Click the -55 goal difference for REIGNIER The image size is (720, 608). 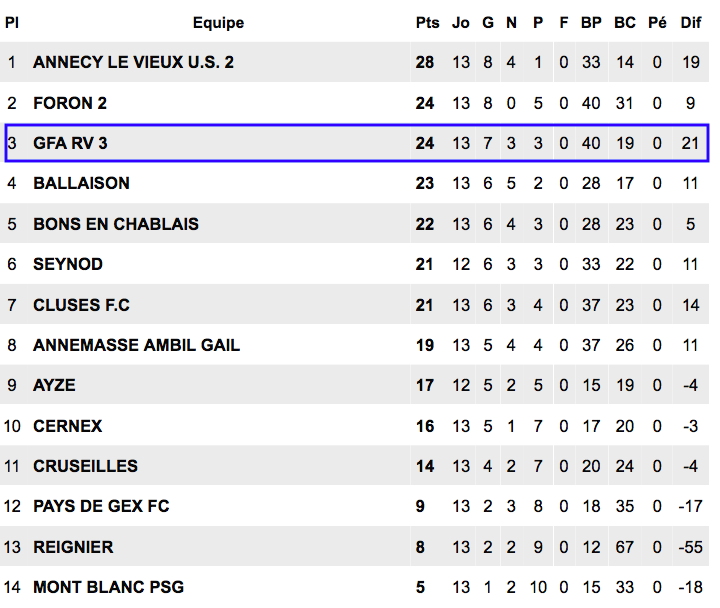click(691, 547)
